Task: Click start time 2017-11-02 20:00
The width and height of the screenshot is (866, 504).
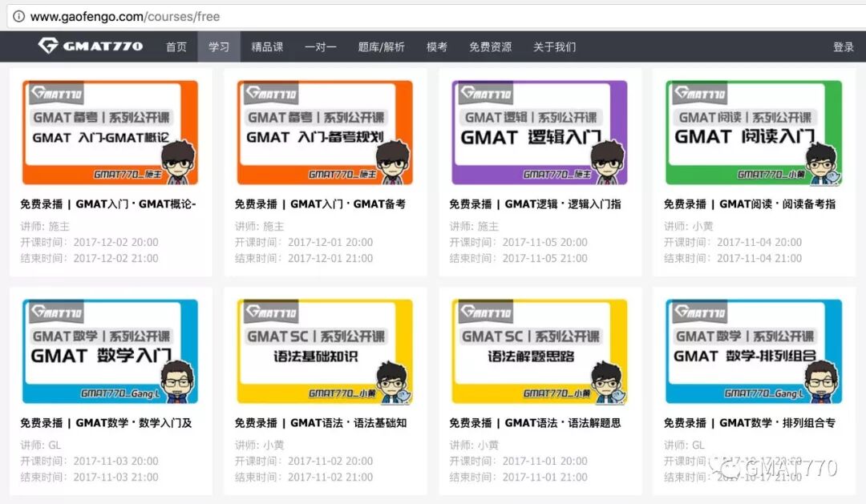Action: 330,461
